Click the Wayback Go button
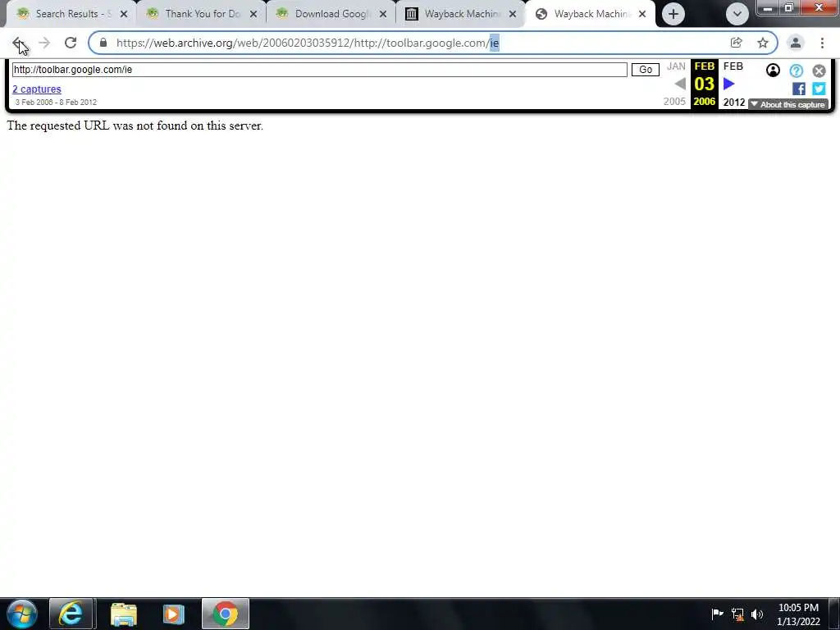The image size is (840, 630). [x=645, y=70]
